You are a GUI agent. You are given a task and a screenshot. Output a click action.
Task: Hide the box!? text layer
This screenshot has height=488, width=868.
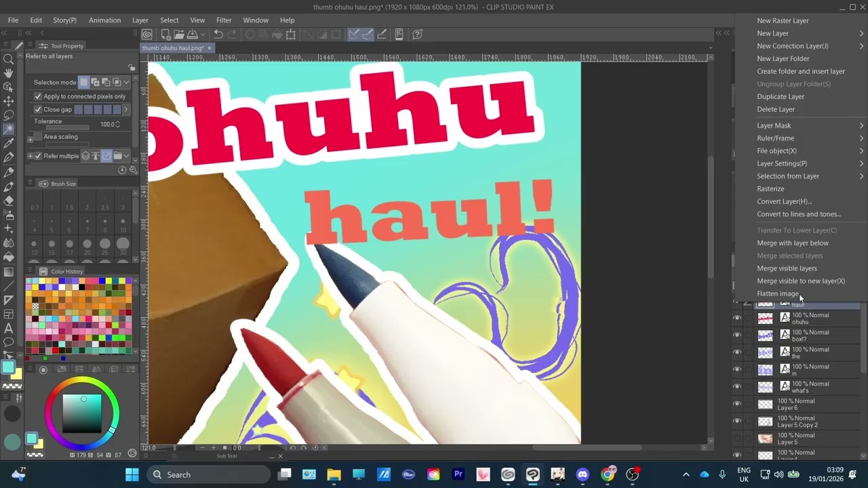tap(737, 335)
